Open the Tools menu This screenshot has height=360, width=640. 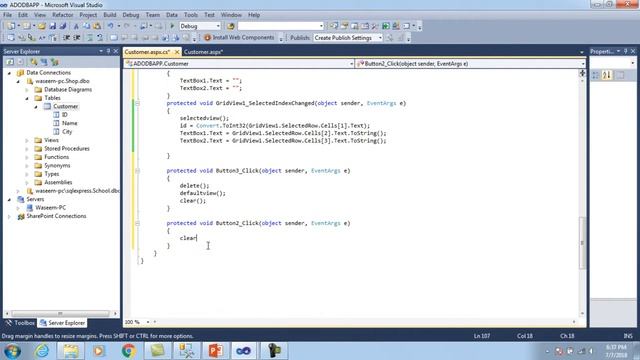pos(191,15)
